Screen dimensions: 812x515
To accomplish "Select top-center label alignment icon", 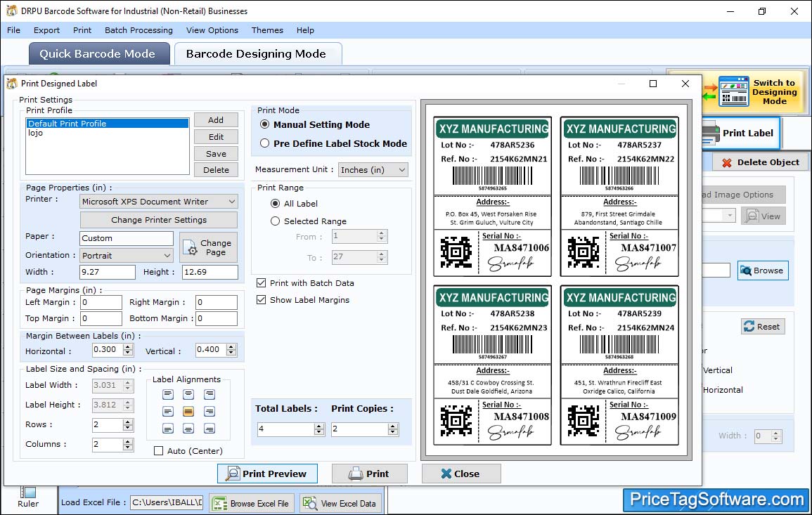I will click(x=188, y=395).
